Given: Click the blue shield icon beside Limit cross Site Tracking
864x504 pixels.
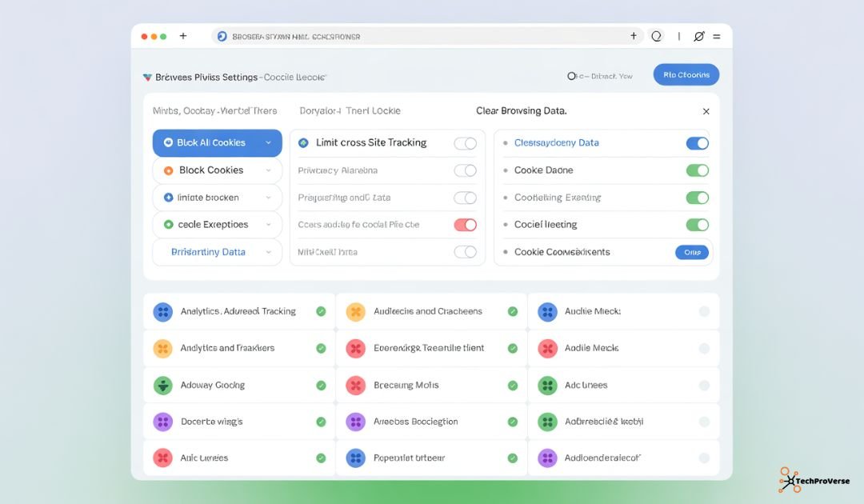Looking at the screenshot, I should (302, 142).
